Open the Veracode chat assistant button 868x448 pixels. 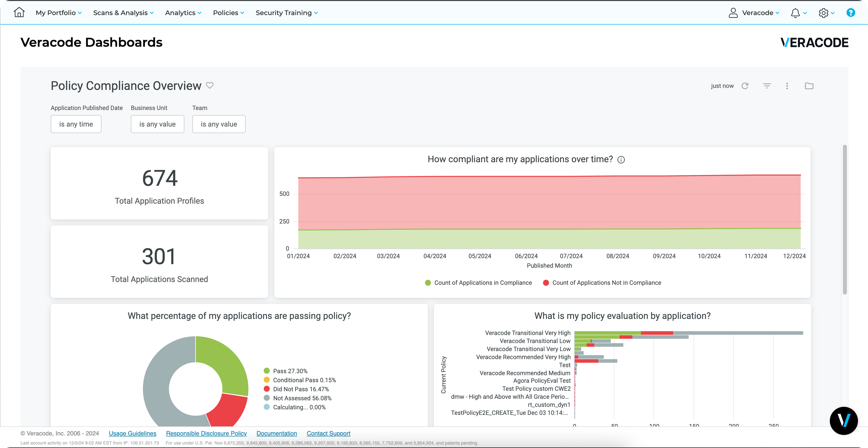click(843, 420)
